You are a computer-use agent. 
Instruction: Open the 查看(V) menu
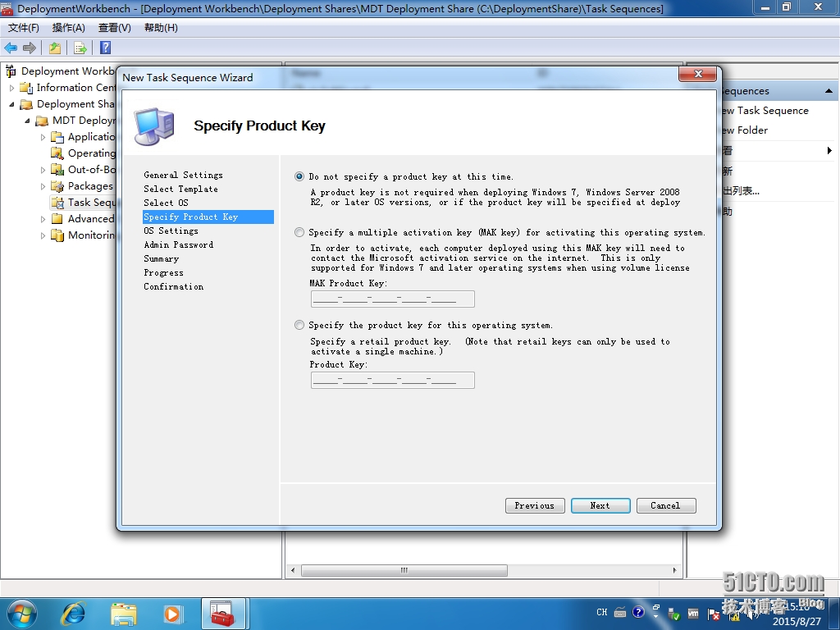115,28
